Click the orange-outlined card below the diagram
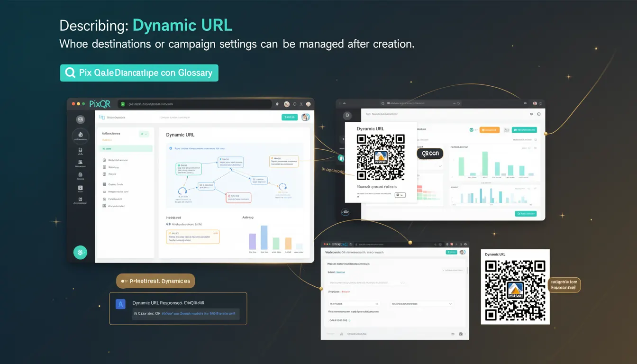The height and width of the screenshot is (364, 637). pos(193,237)
